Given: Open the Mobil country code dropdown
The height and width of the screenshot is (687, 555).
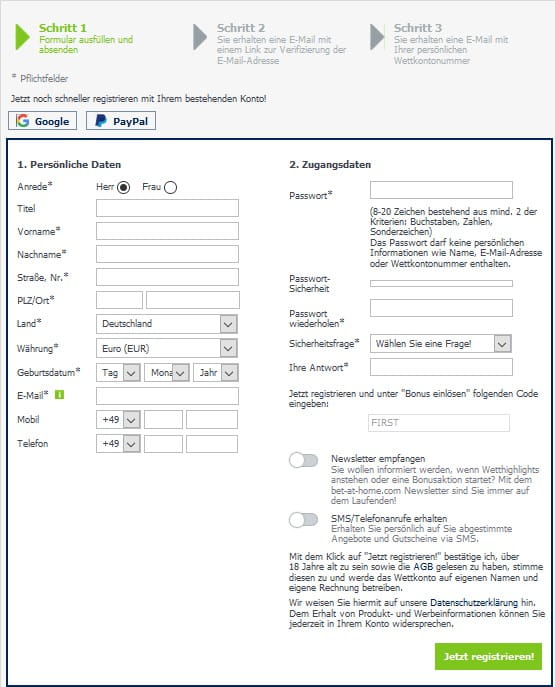Looking at the screenshot, I should pos(118,420).
